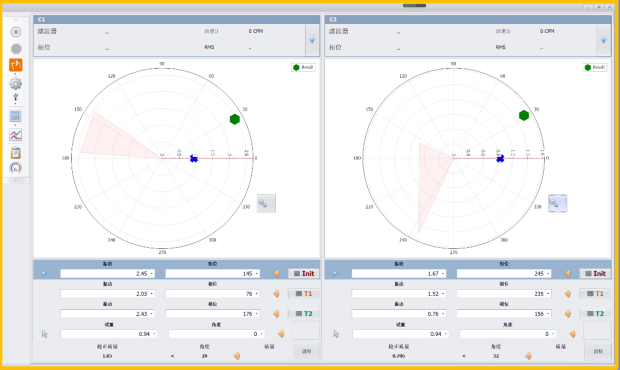Expand the C1 header panel blue arrow

click(x=312, y=40)
